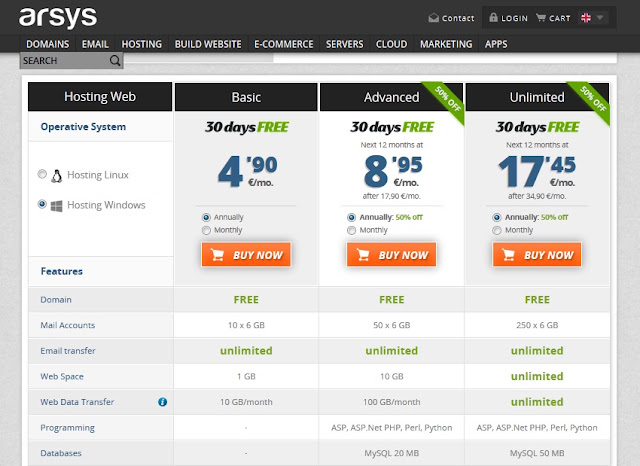This screenshot has width=640, height=466.
Task: Click the '10 x 6 GB' cell
Action: click(246, 325)
